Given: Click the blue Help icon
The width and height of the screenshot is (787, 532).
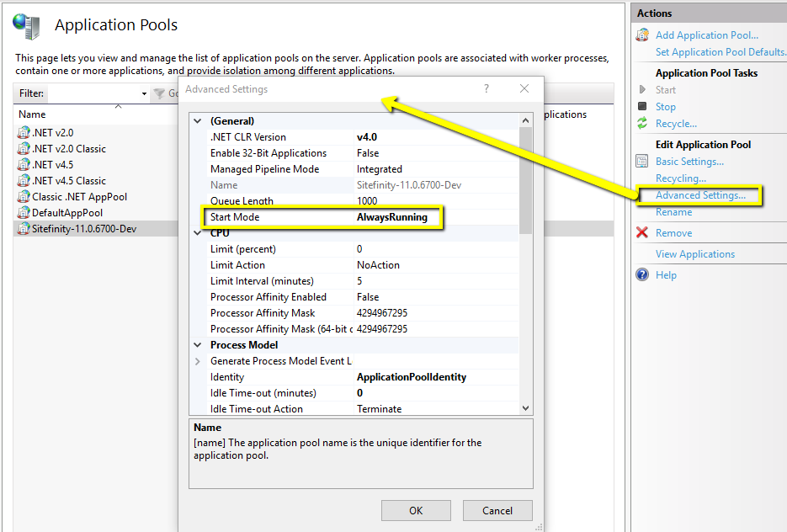Looking at the screenshot, I should point(642,275).
